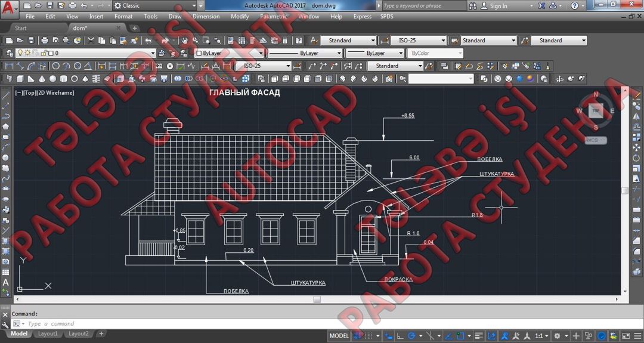The height and width of the screenshot is (343, 644).
Task: Click the Make Object's Layer Current icon
Action: [162, 53]
